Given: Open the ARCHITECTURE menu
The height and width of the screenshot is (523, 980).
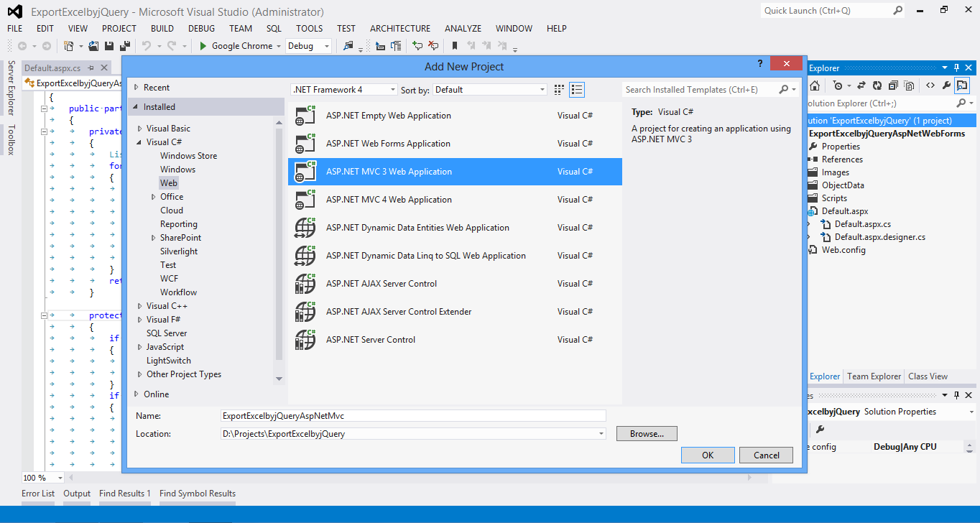Looking at the screenshot, I should [400, 29].
